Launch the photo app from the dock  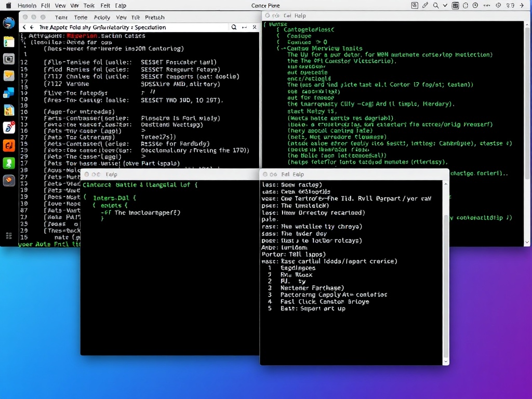8,59
